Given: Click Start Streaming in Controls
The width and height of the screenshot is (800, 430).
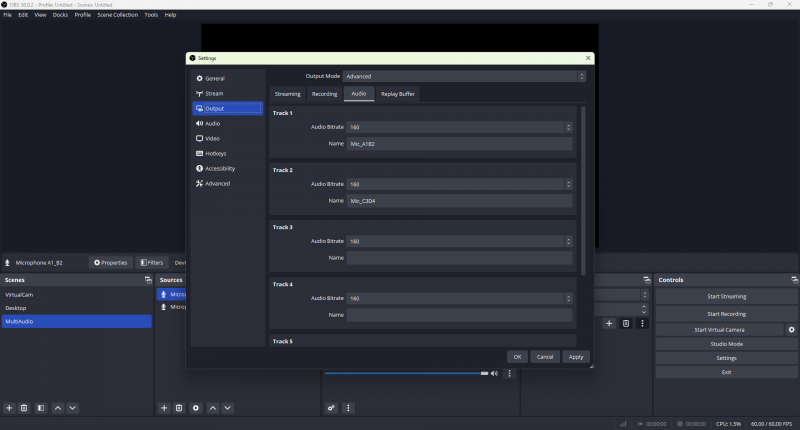Looking at the screenshot, I should (727, 296).
